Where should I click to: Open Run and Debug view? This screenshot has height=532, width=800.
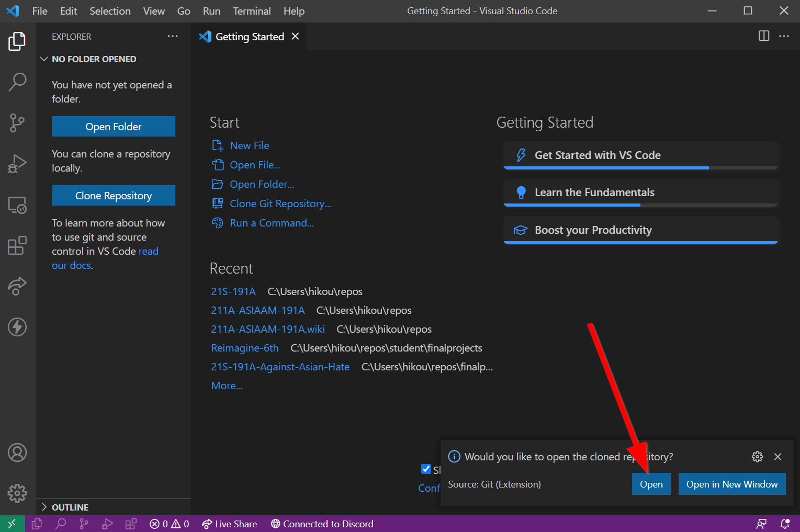pyautogui.click(x=17, y=164)
